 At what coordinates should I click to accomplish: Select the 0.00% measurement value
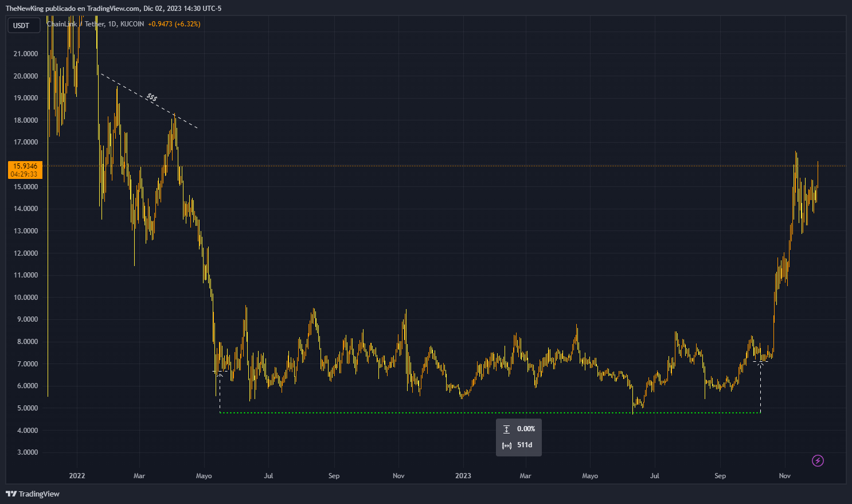tap(526, 429)
